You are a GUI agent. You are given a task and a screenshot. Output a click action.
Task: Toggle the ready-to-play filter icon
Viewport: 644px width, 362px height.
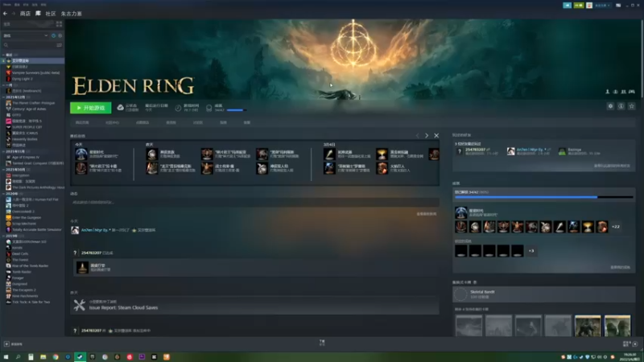coord(60,35)
